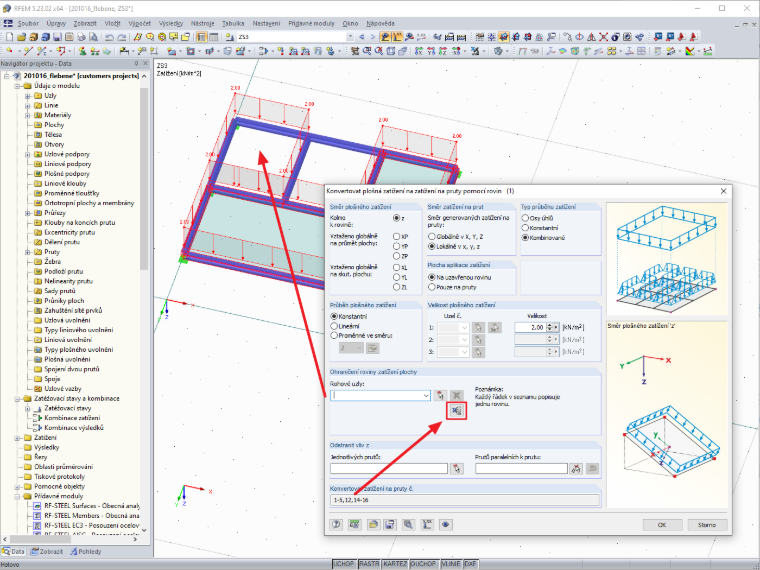This screenshot has height=570, width=760.
Task: Click the New model icon in toolbar
Action: coord(10,37)
